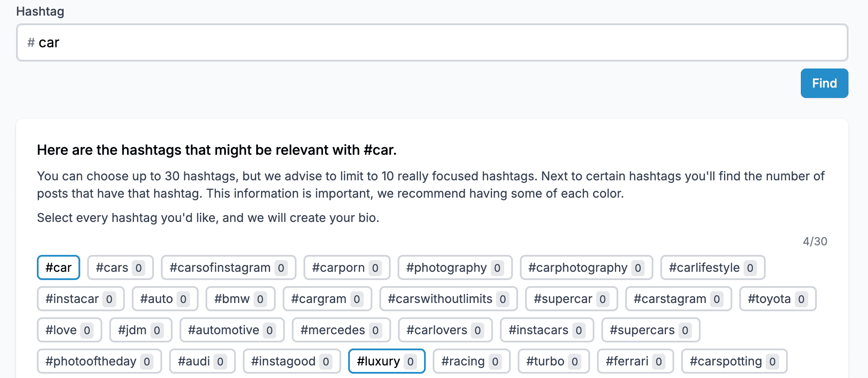Pick the #ferrari hashtag chip

tap(635, 361)
